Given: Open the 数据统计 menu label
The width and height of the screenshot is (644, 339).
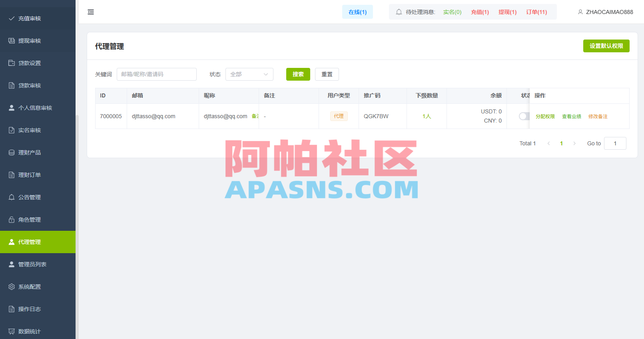Looking at the screenshot, I should pos(30,331).
